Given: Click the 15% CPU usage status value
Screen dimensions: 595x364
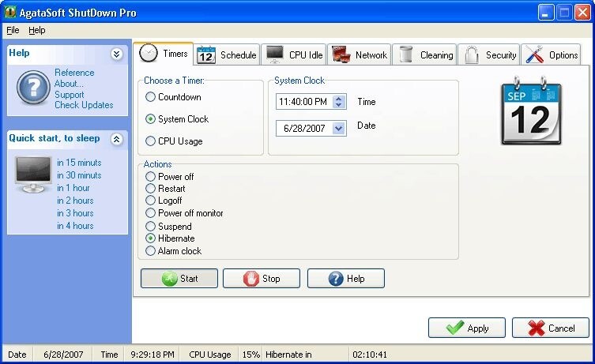Looking at the screenshot, I should pos(250,355).
